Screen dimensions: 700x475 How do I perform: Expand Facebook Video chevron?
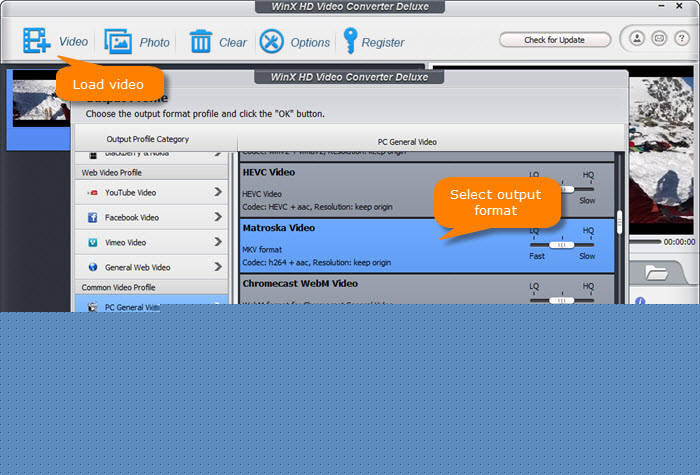click(218, 217)
